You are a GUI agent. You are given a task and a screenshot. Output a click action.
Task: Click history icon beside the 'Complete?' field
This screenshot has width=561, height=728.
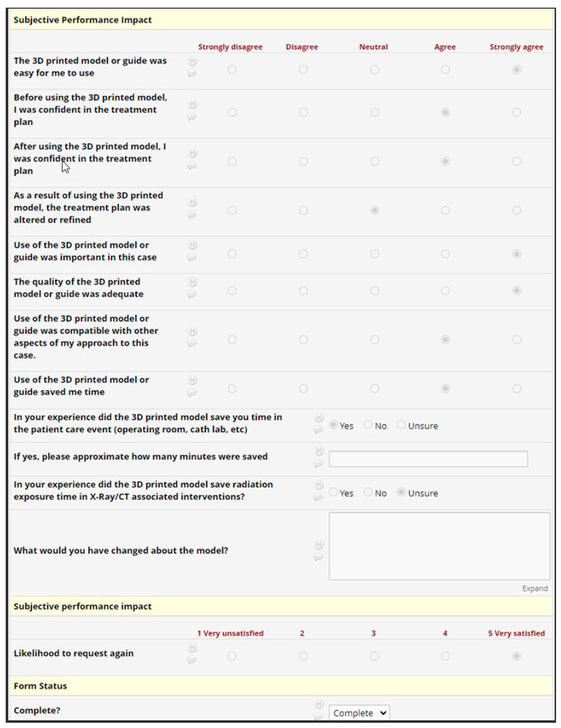(x=319, y=704)
